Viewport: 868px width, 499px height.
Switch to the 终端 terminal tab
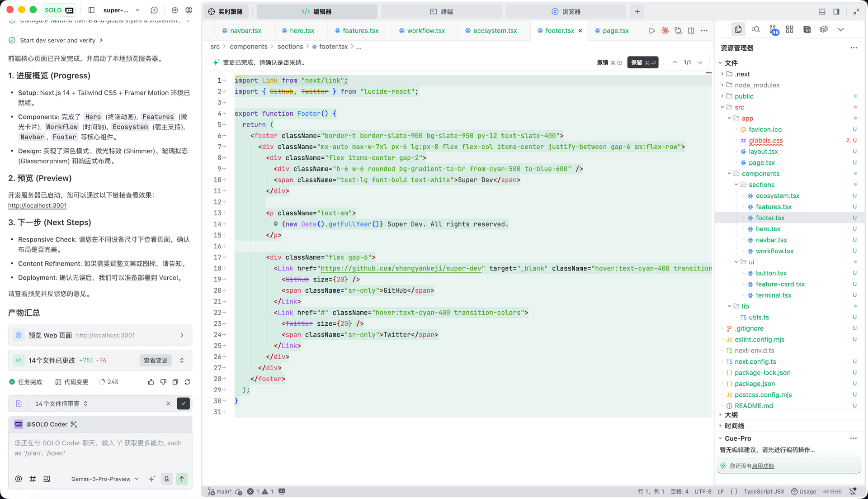tap(441, 11)
